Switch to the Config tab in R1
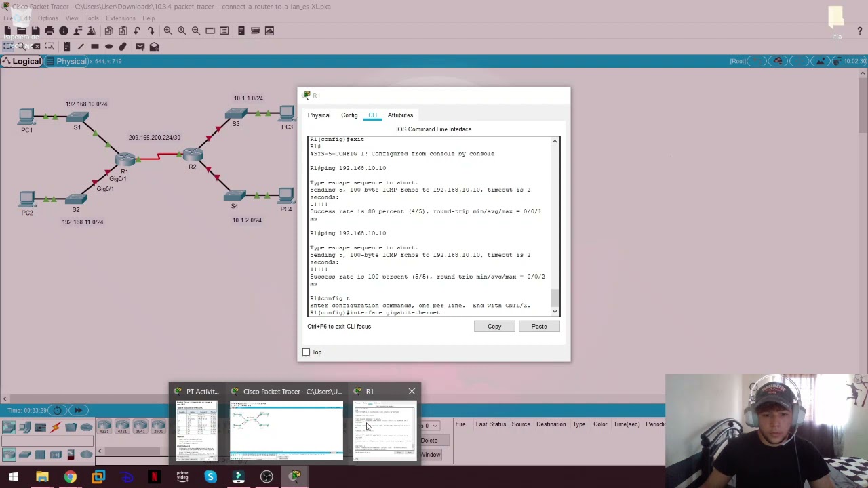 point(349,115)
